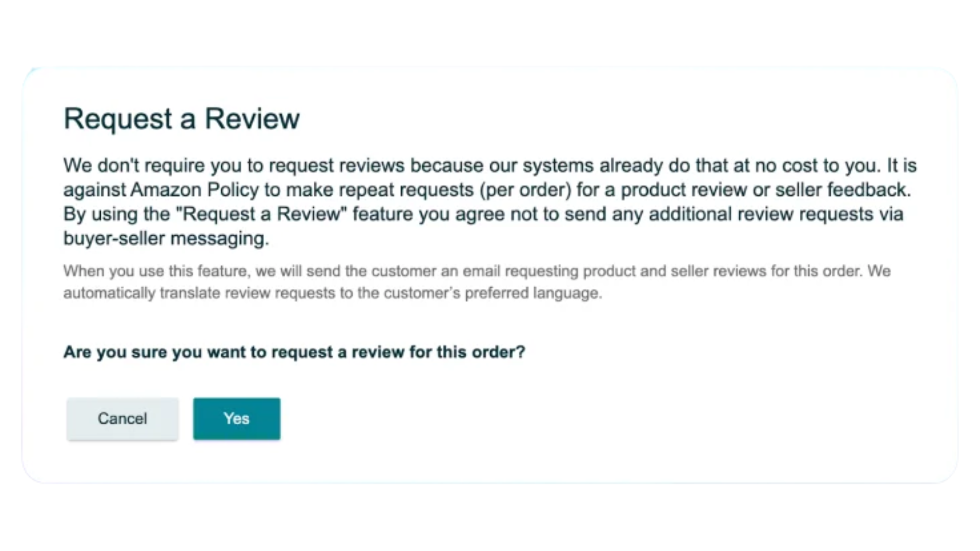Click the words "send the customer an email"
The width and height of the screenshot is (980, 551).
tap(402, 271)
